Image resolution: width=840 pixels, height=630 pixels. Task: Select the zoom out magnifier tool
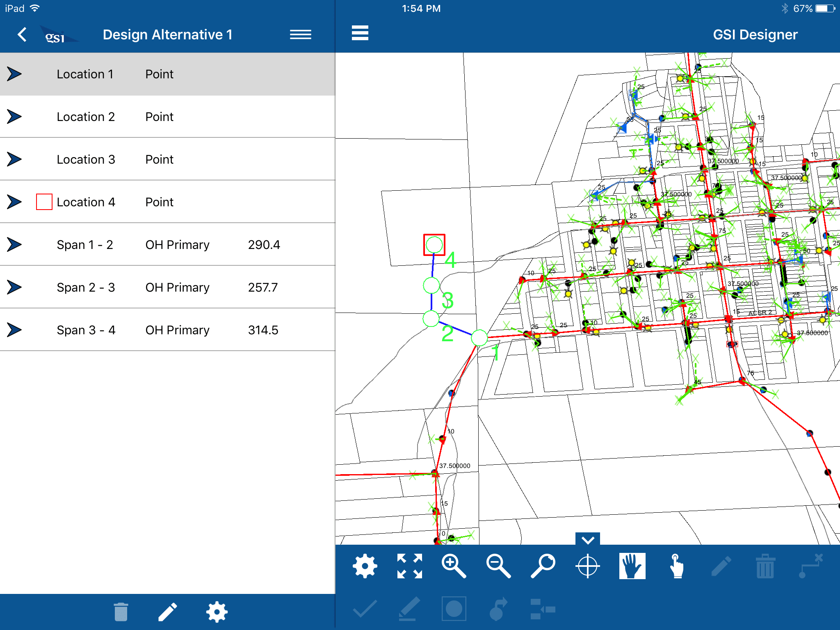[498, 566]
